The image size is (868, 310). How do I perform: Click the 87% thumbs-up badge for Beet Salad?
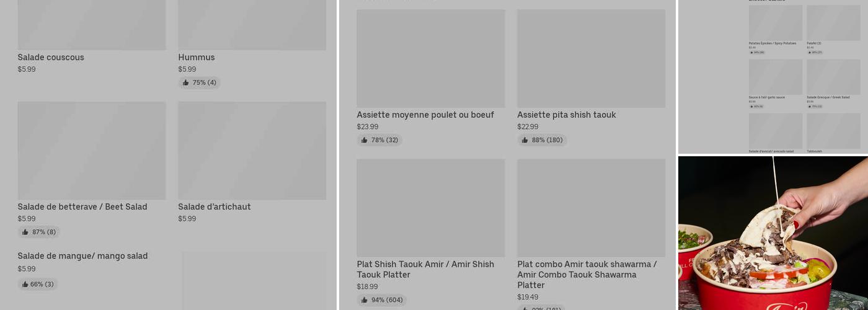(x=38, y=232)
